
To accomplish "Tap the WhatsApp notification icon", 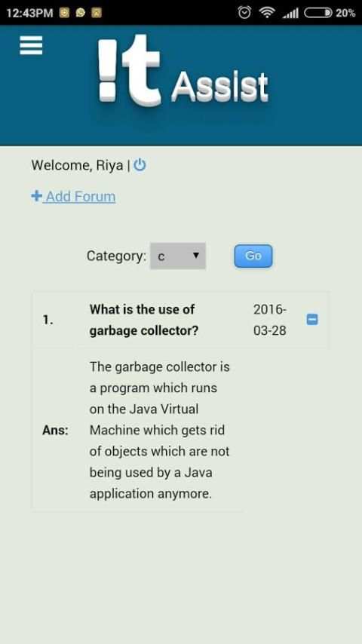I will pyautogui.click(x=81, y=13).
